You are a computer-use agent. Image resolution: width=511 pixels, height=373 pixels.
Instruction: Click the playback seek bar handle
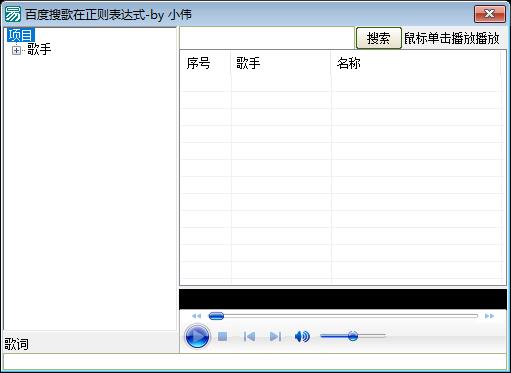(x=216, y=316)
